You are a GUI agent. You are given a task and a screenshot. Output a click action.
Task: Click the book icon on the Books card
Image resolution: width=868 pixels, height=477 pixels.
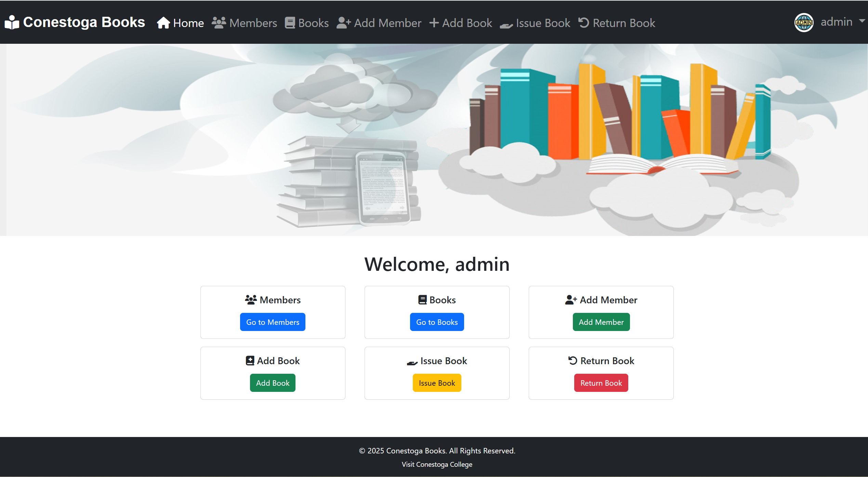tap(422, 299)
